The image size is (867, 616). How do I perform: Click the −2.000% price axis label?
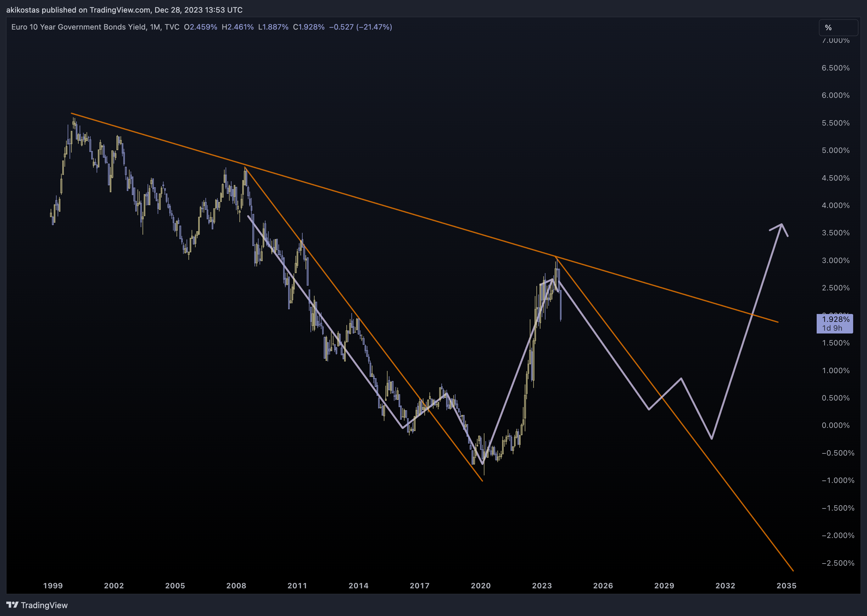838,535
